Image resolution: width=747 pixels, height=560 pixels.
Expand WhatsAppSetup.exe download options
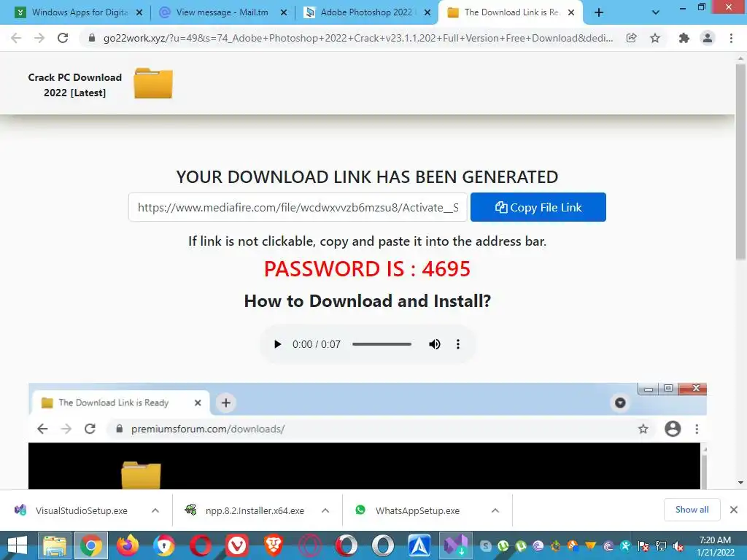tap(495, 510)
